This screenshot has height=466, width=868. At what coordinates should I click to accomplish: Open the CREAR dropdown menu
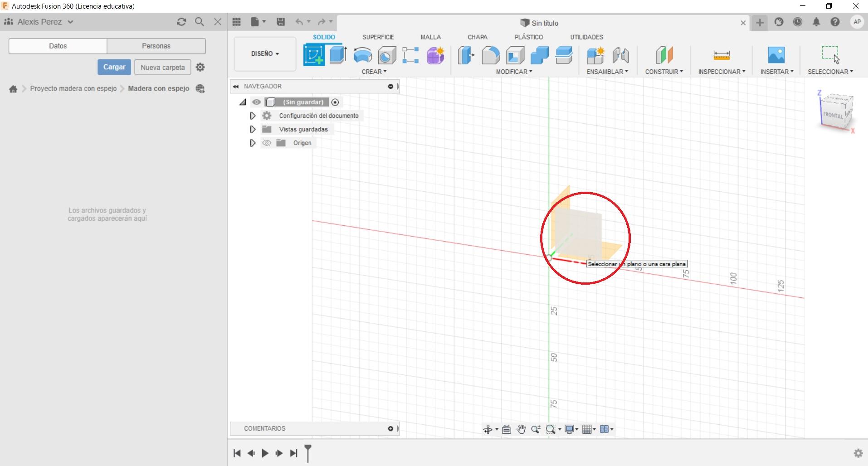click(x=374, y=72)
